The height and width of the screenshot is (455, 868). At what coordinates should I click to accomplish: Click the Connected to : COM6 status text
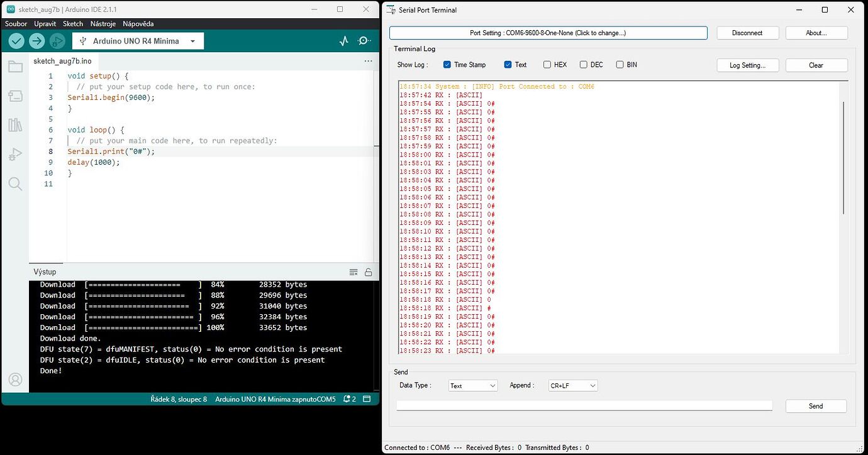pyautogui.click(x=417, y=447)
